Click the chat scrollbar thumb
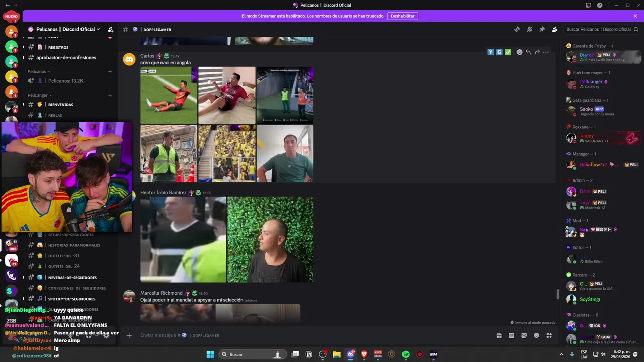 click(557, 294)
